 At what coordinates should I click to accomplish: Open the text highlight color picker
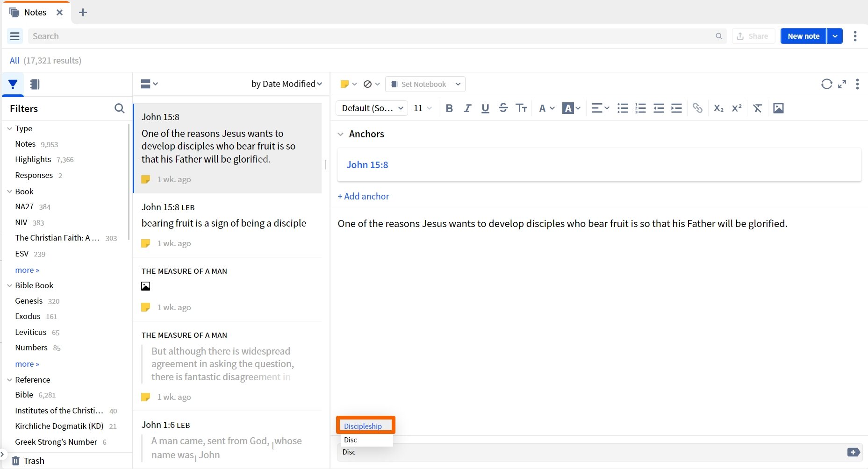point(571,108)
